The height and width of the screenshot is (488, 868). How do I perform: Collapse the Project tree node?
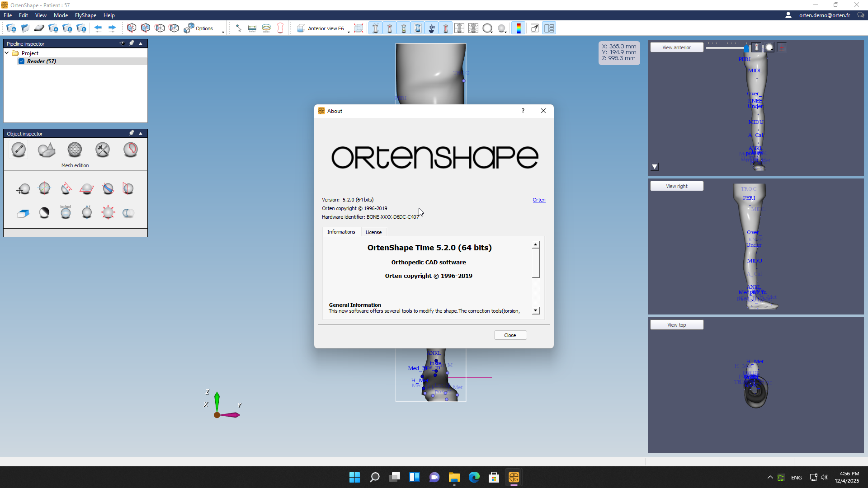[7, 53]
